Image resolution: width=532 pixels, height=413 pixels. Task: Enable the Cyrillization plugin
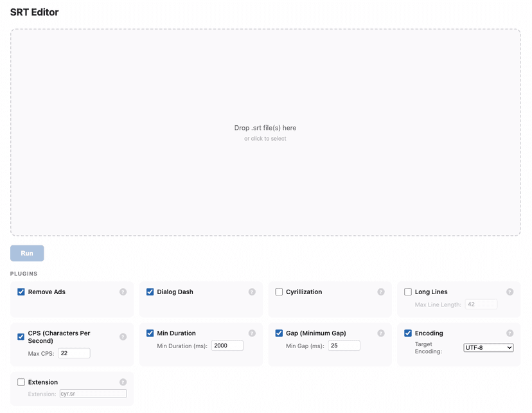point(279,292)
